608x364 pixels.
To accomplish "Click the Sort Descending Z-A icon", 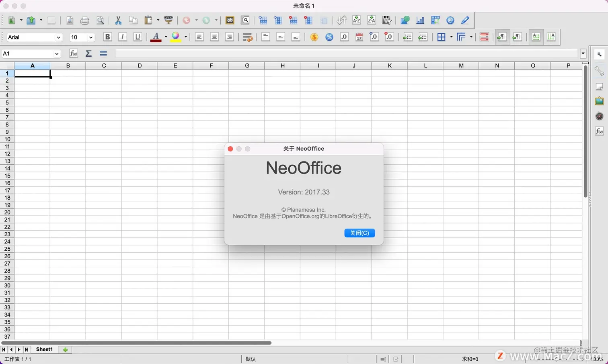I will point(372,20).
